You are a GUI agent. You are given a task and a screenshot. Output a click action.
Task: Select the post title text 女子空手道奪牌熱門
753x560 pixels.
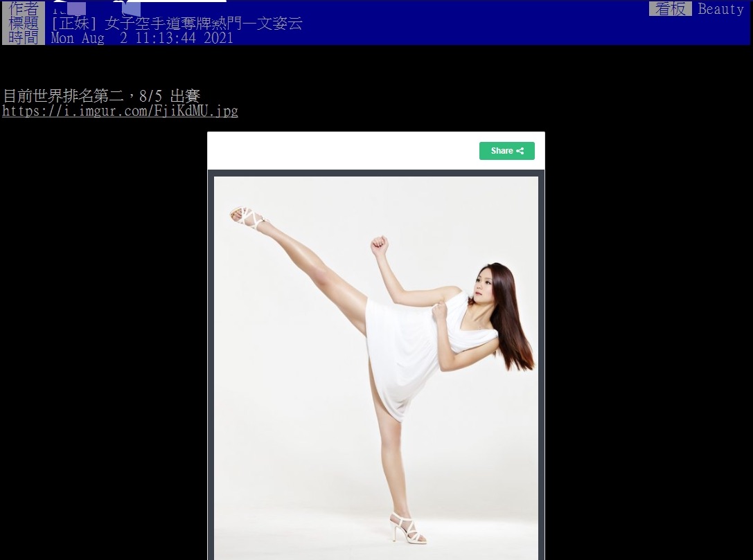click(173, 23)
